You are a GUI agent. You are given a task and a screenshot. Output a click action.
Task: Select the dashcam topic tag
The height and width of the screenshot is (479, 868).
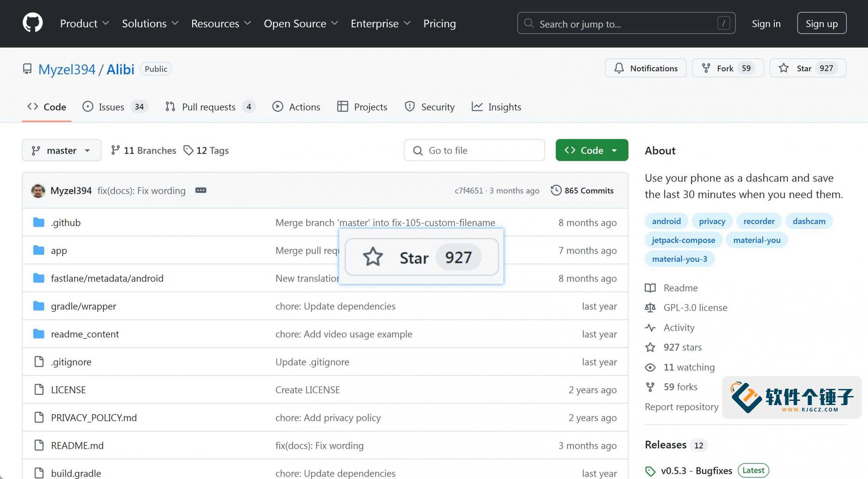pyautogui.click(x=809, y=221)
